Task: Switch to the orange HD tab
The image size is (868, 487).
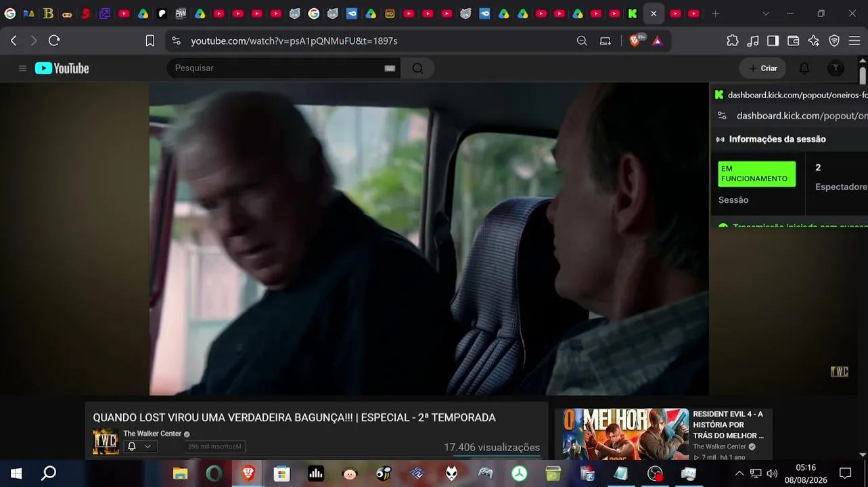Action: (390, 14)
